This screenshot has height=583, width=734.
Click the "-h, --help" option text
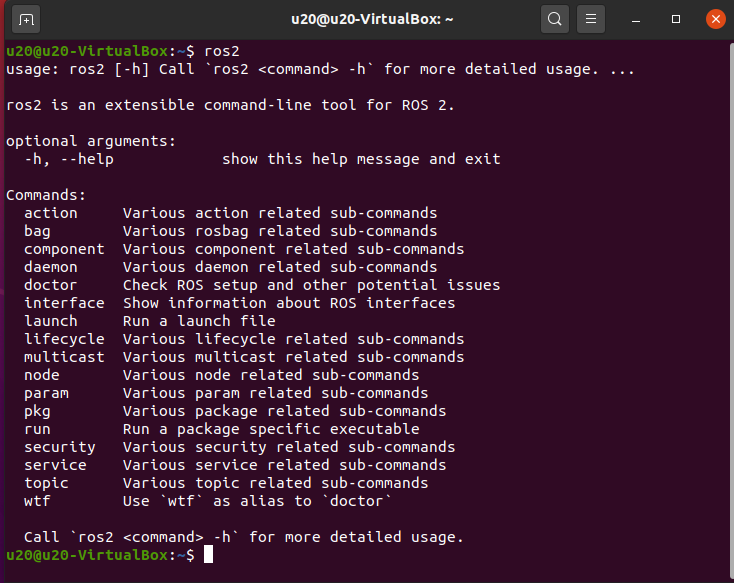[x=69, y=159]
